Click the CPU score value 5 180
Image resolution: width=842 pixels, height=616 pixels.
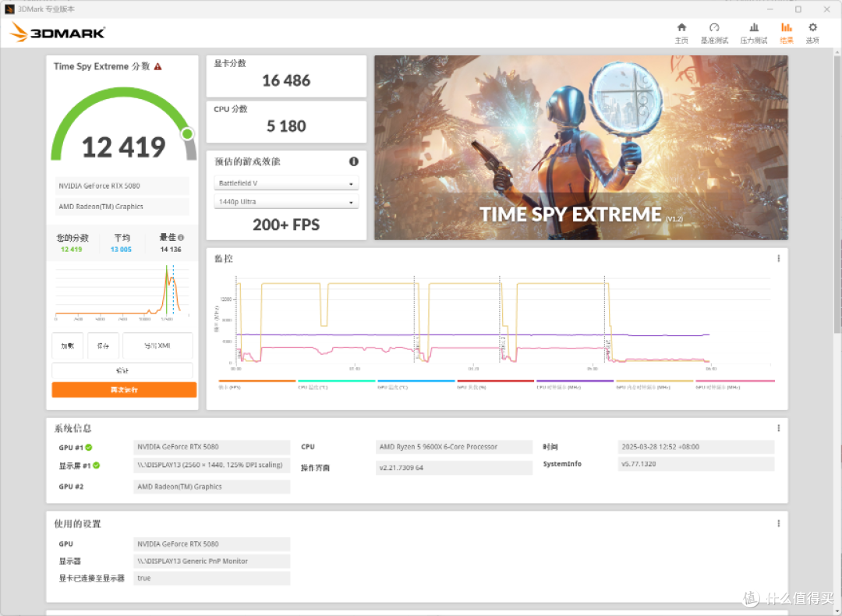tap(286, 126)
